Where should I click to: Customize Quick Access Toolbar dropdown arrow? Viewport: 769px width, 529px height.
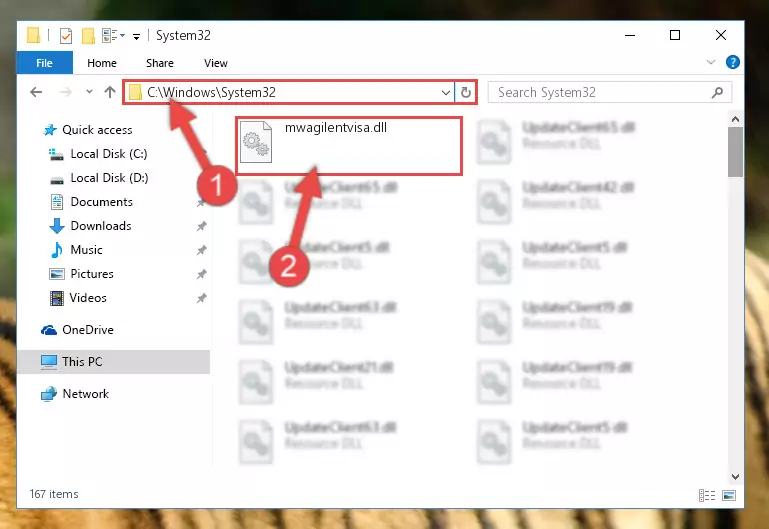click(136, 36)
